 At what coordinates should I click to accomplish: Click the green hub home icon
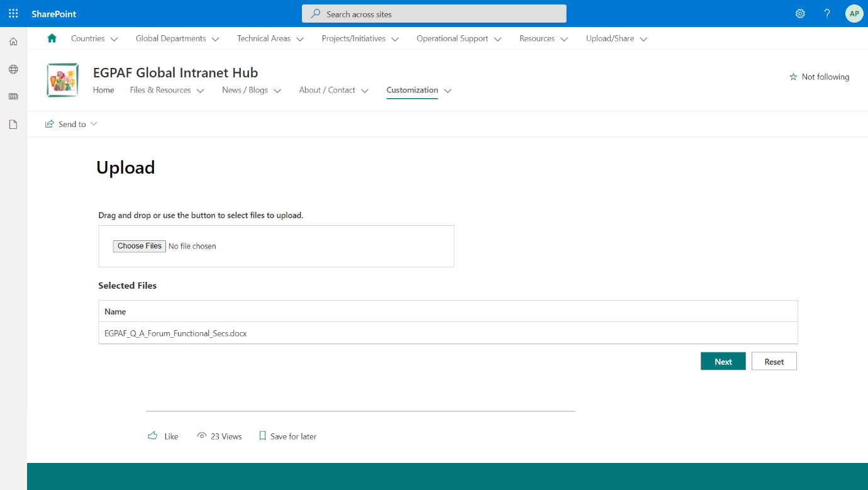click(x=52, y=38)
